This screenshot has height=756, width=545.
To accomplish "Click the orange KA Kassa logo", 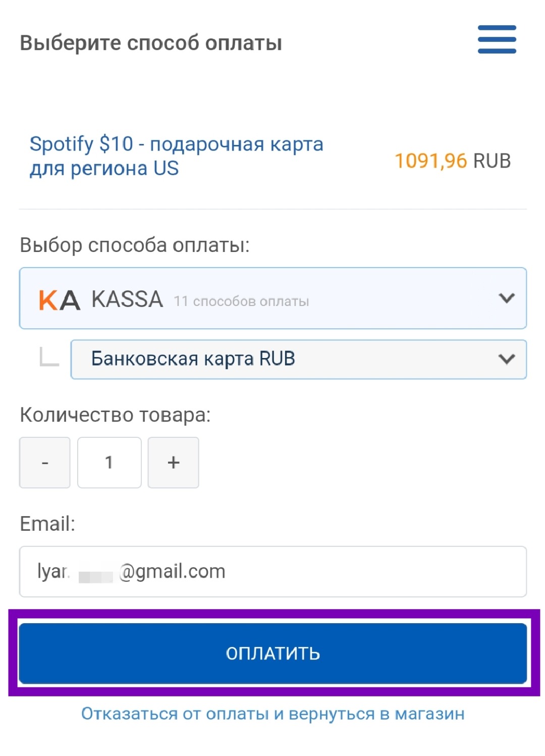I will point(59,300).
